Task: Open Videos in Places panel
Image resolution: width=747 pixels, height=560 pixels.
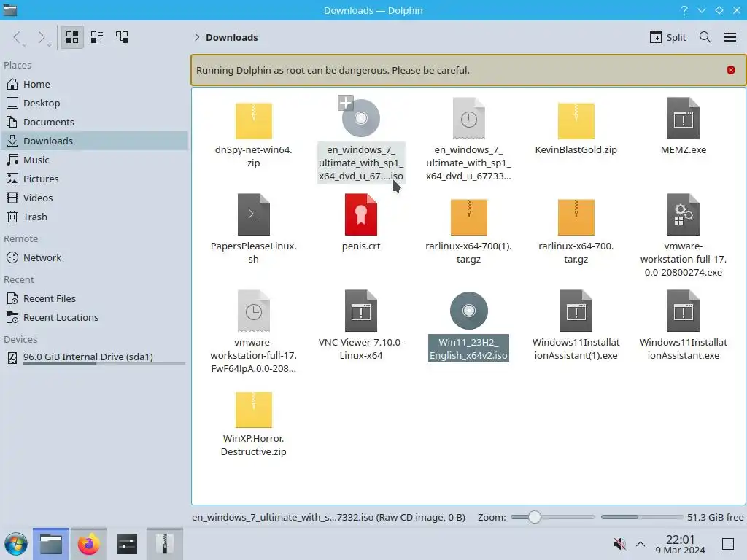Action: [94, 198]
